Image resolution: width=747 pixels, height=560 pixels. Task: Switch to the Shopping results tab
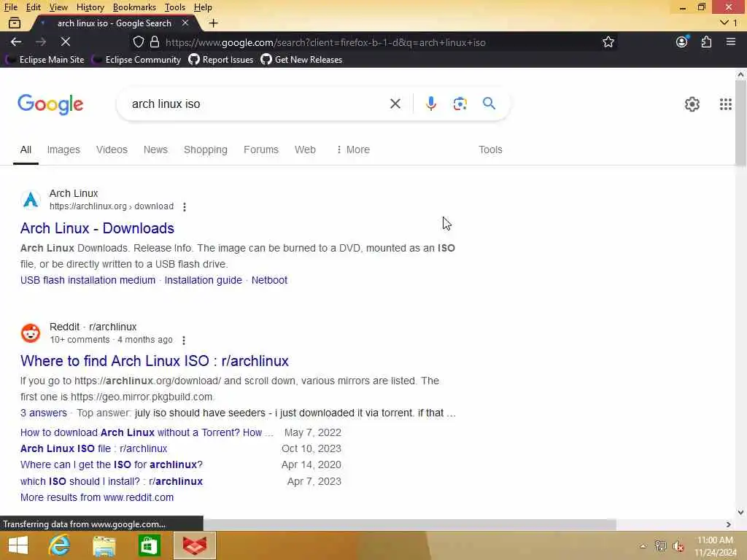pos(205,149)
